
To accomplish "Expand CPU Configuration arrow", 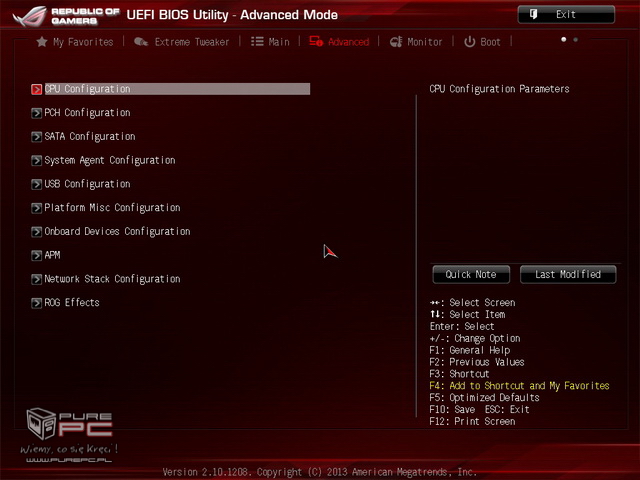I will (x=36, y=89).
